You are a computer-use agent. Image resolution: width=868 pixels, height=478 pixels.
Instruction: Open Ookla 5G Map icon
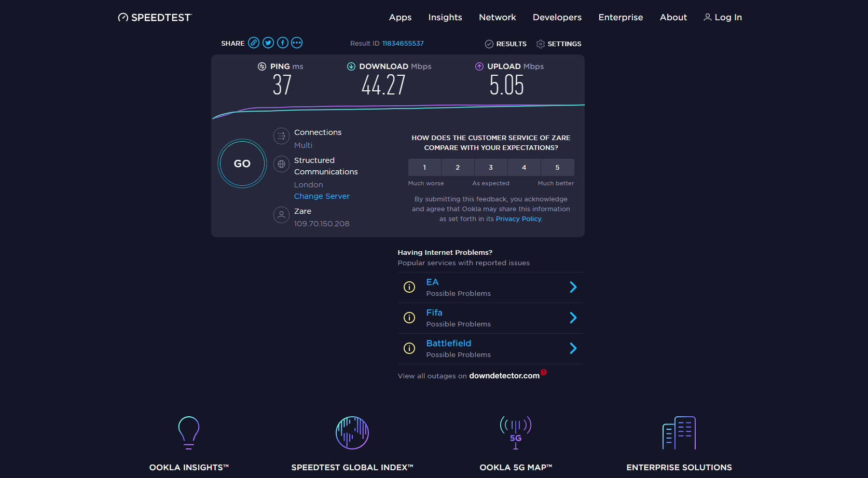(x=516, y=433)
